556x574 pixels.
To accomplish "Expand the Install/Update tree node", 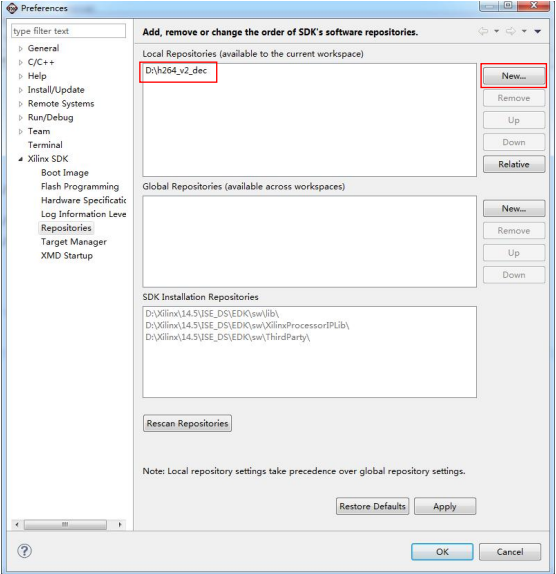I will [x=20, y=90].
